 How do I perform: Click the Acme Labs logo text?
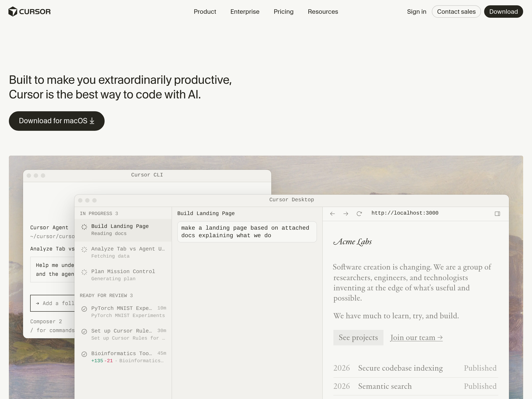tap(352, 242)
